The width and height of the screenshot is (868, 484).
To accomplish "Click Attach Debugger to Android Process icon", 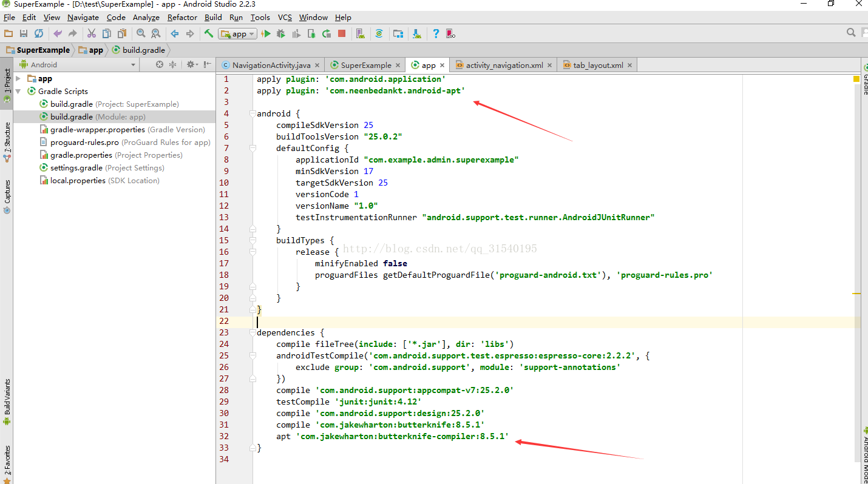I will coord(311,34).
